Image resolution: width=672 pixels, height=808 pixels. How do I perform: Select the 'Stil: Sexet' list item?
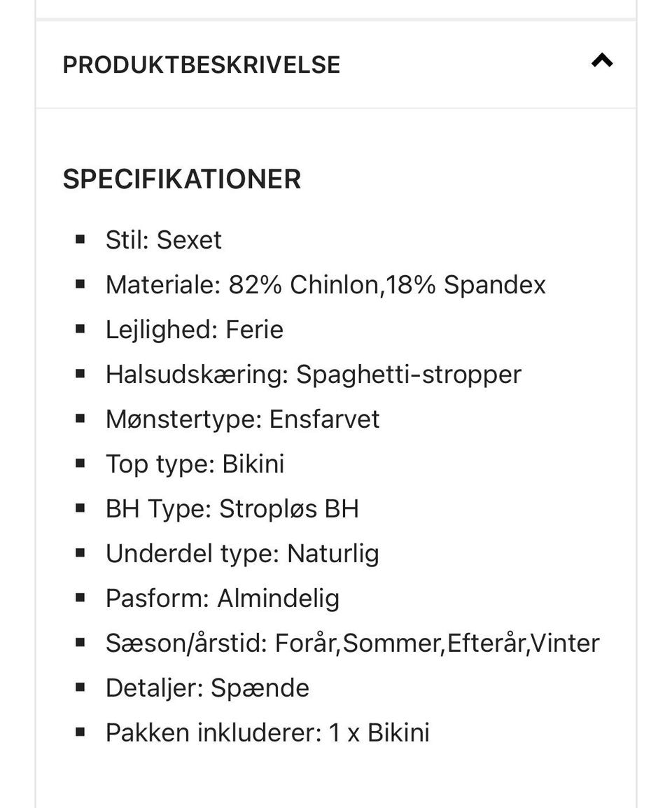pyautogui.click(x=164, y=240)
